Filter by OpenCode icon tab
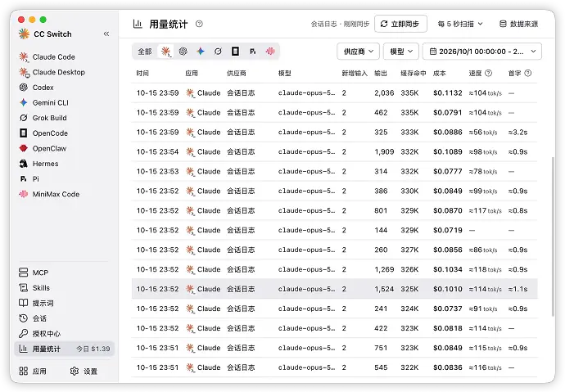This screenshot has height=392, width=565. click(x=235, y=52)
